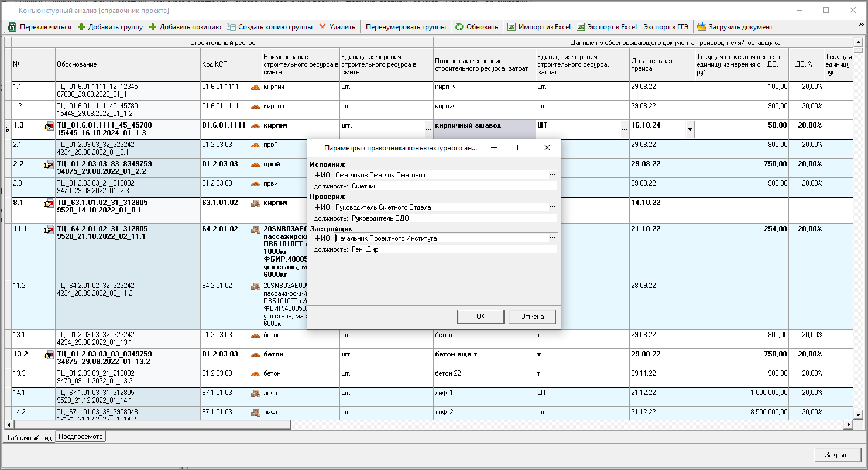Select the Табличный вид tab
This screenshot has width=868, height=470.
(29, 437)
